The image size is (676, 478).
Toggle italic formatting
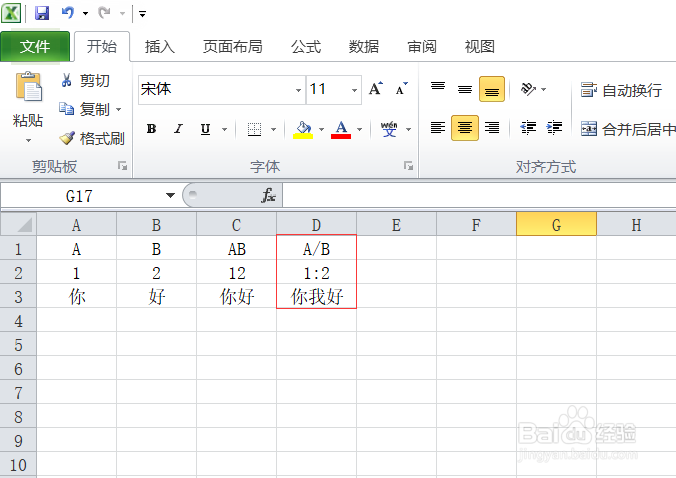[x=178, y=128]
